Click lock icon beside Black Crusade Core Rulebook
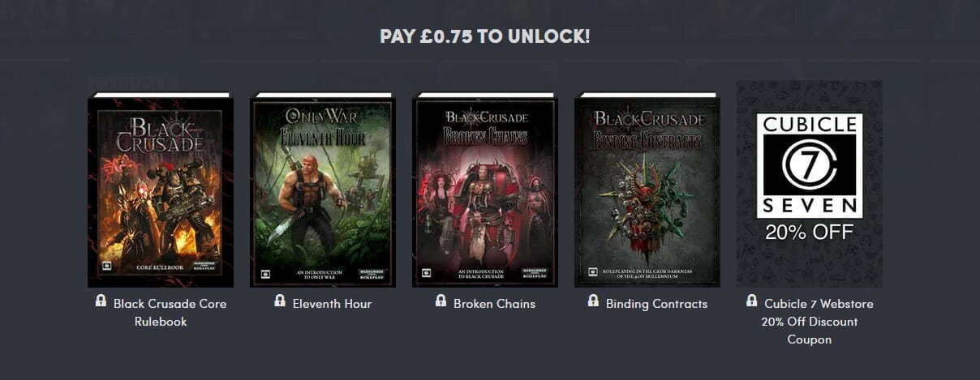Screen dimensions: 980x380 pos(101,301)
